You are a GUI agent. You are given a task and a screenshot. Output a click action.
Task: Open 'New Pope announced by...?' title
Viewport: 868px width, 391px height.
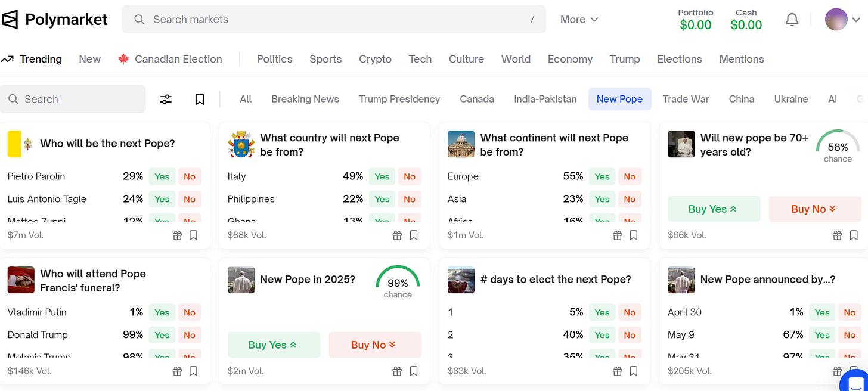tap(768, 280)
